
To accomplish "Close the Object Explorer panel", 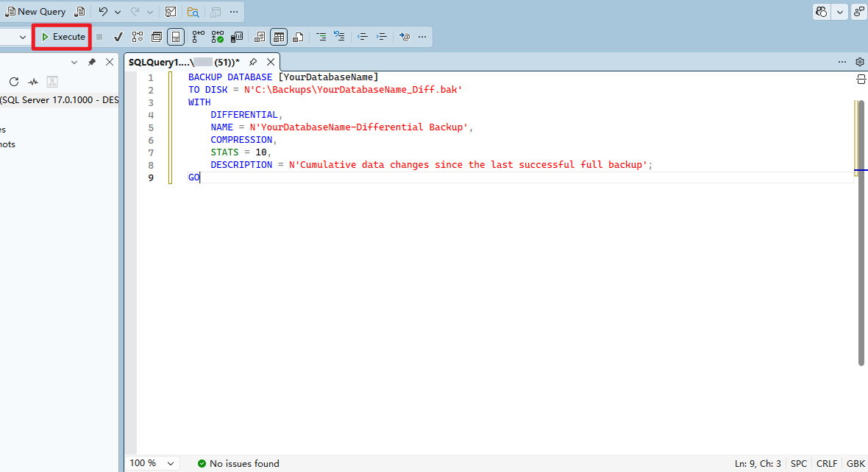I will pos(110,62).
